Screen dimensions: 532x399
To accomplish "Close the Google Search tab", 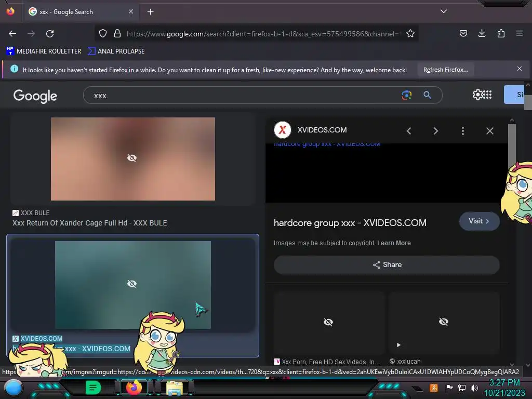I will 130,11.
